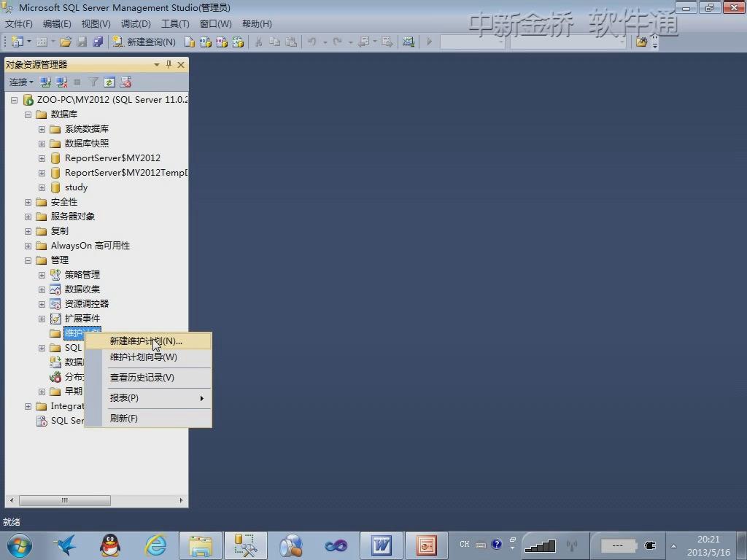Collapse the 数据库 folder
The height and width of the screenshot is (560, 747).
pos(28,114)
